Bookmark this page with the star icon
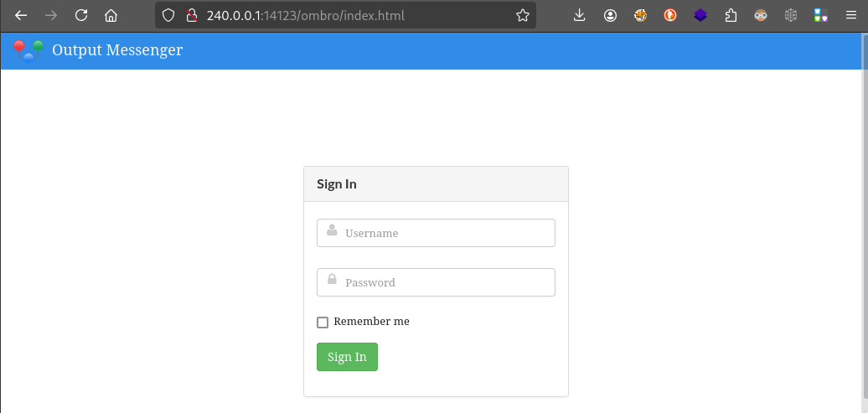 click(523, 15)
